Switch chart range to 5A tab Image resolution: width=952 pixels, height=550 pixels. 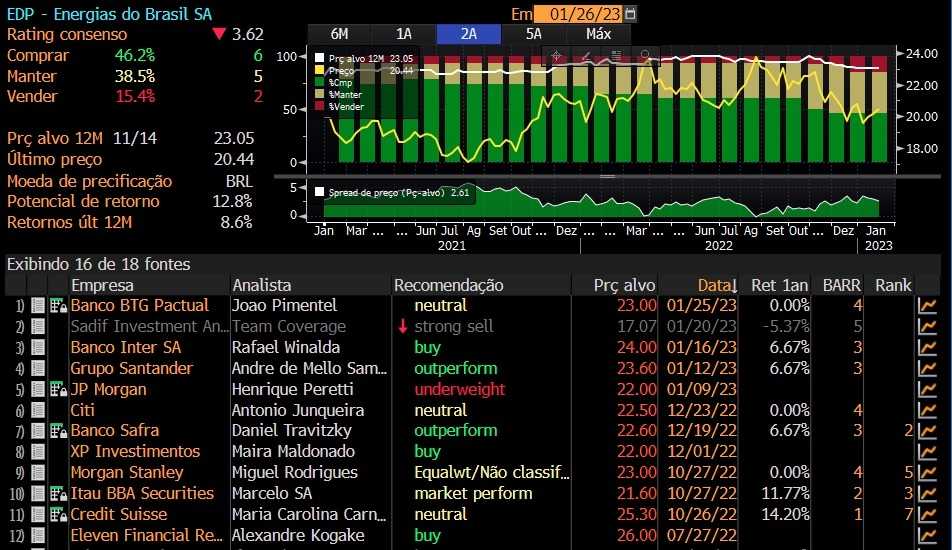tap(534, 34)
